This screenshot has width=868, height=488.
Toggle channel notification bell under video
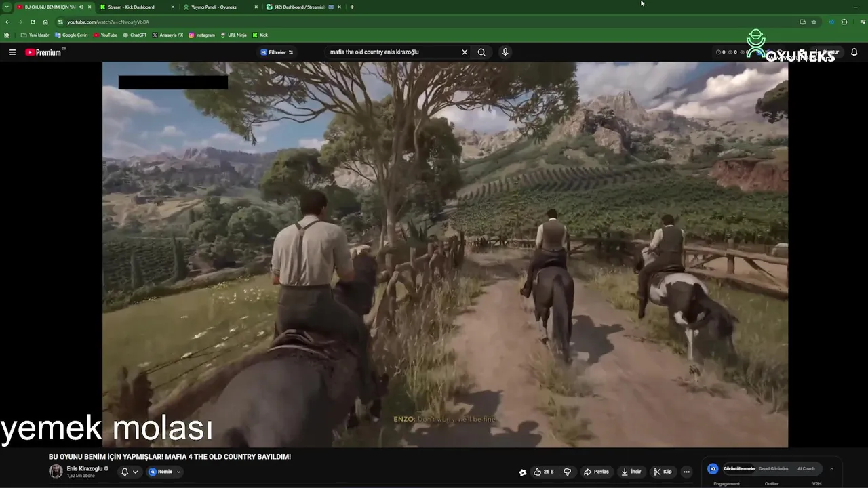click(x=125, y=472)
